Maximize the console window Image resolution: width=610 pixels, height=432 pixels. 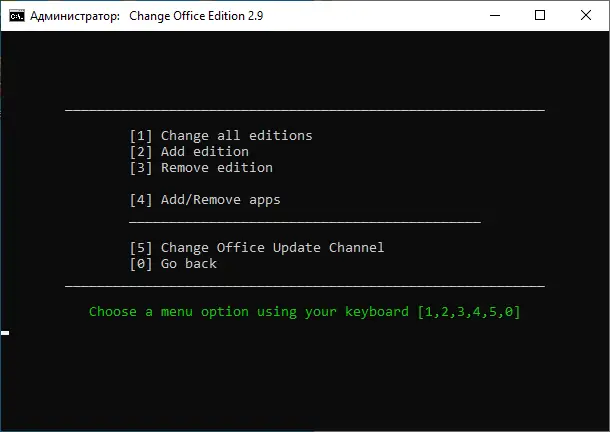tap(541, 15)
